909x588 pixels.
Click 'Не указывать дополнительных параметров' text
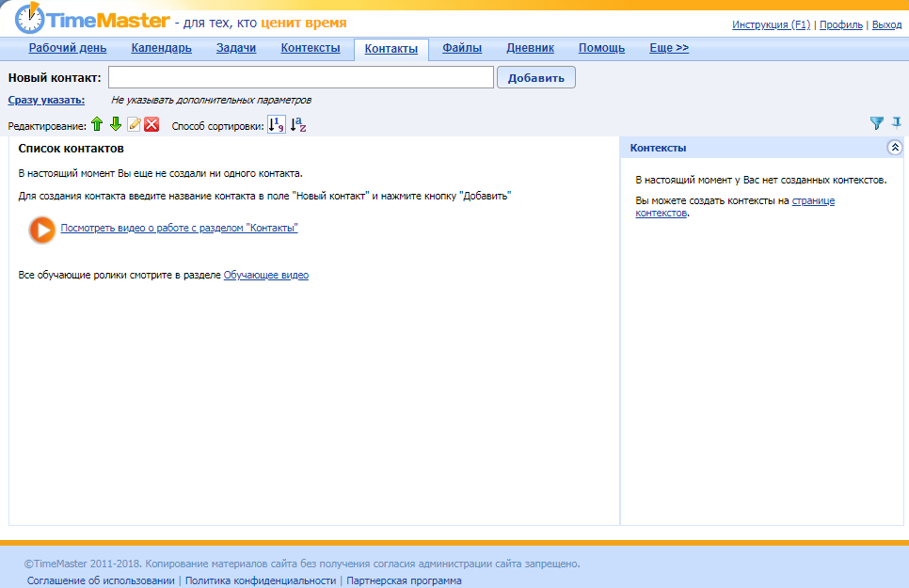click(211, 100)
